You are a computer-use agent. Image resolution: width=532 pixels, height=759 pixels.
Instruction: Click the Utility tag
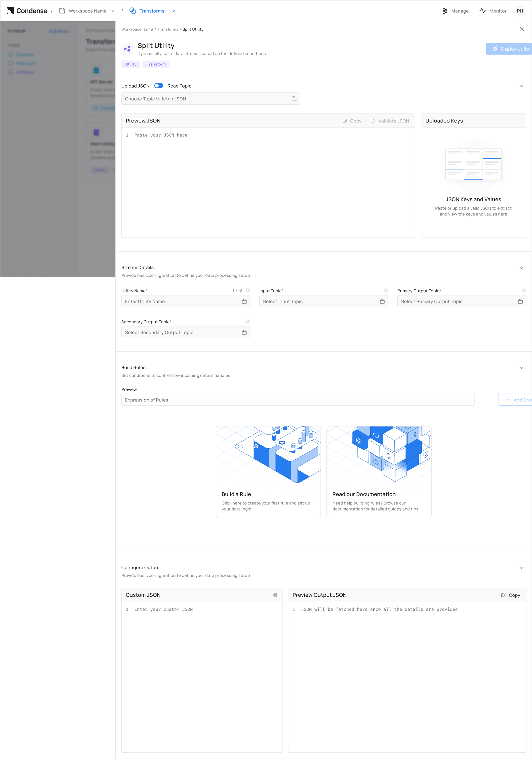[131, 64]
